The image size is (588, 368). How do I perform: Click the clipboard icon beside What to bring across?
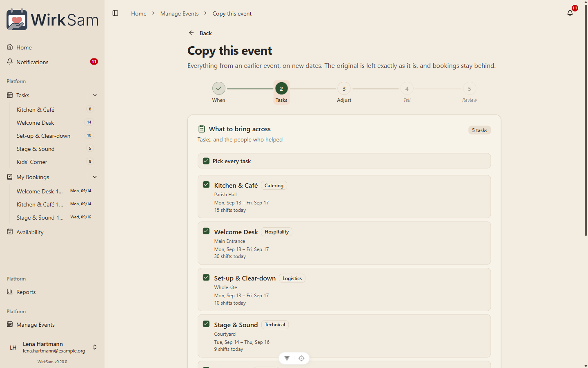point(201,129)
